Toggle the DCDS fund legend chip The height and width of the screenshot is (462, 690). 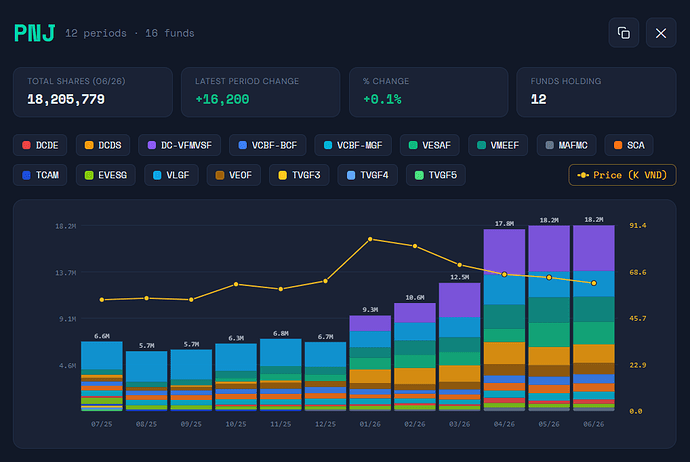tap(103, 145)
